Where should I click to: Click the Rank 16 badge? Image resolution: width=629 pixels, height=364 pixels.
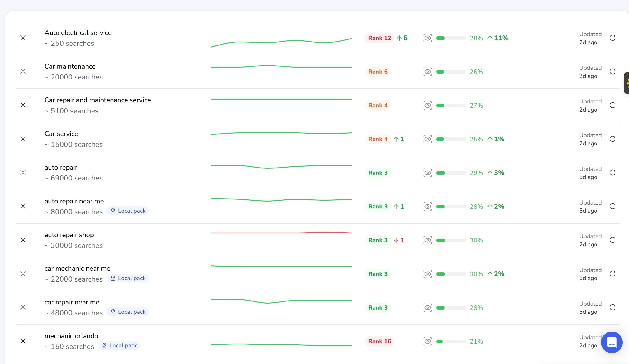[x=379, y=341]
